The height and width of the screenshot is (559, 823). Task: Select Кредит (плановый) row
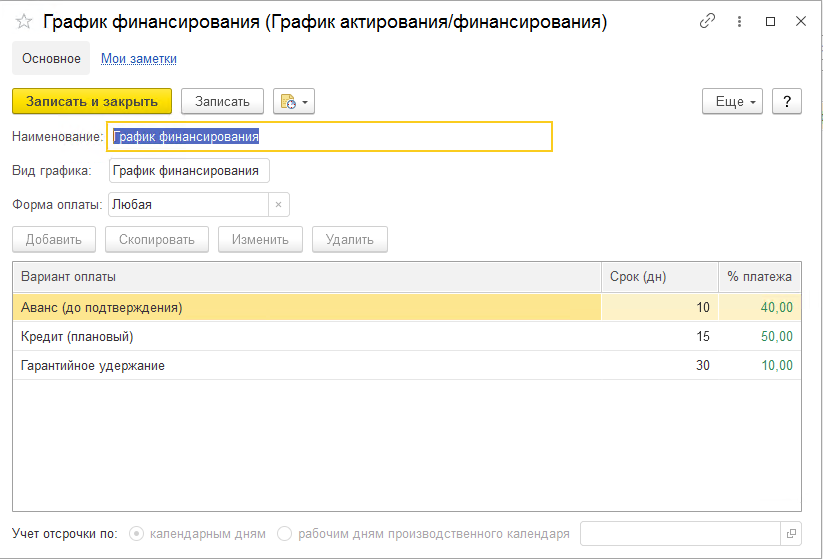(407, 336)
